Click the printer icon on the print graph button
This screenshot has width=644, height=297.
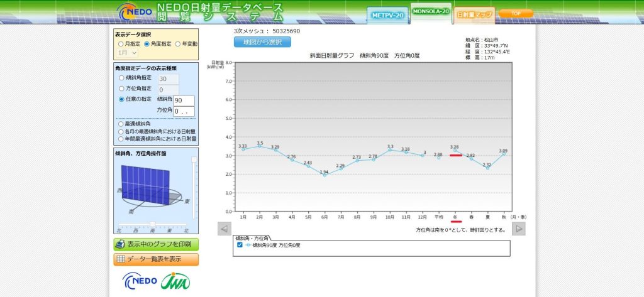120,244
